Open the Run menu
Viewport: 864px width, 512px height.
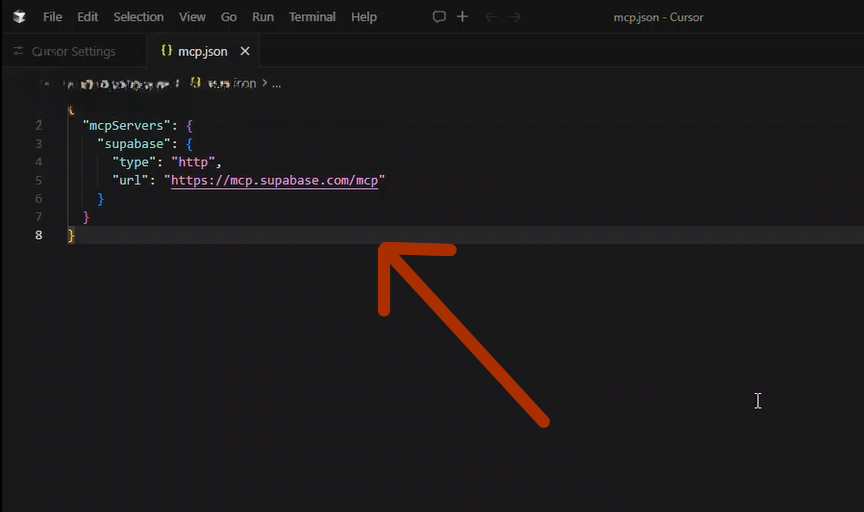pos(263,17)
